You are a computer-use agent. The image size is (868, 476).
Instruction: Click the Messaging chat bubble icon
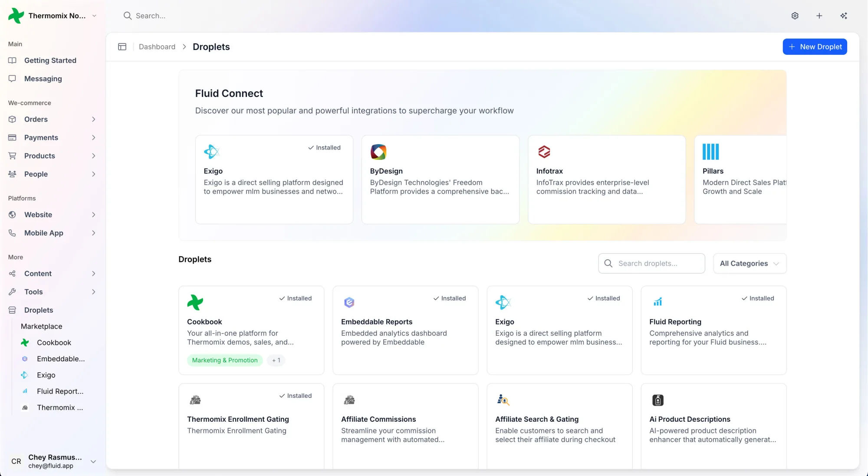pos(12,79)
